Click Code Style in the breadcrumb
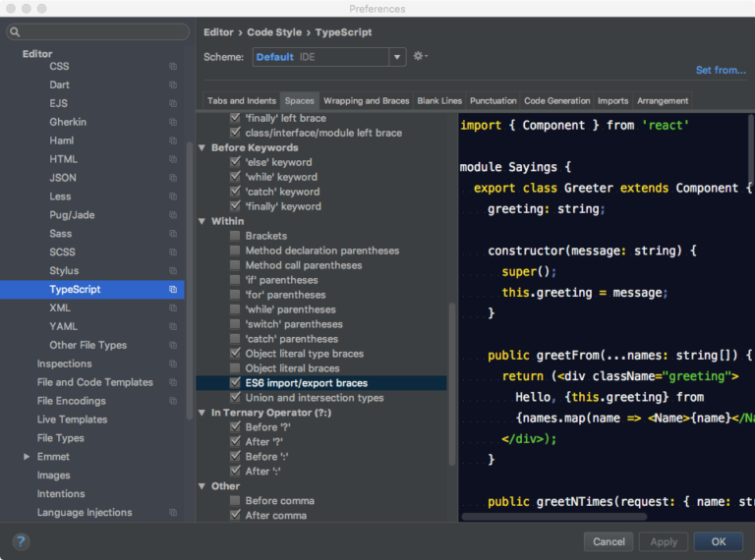Screen dimensions: 755x560 tap(274, 32)
